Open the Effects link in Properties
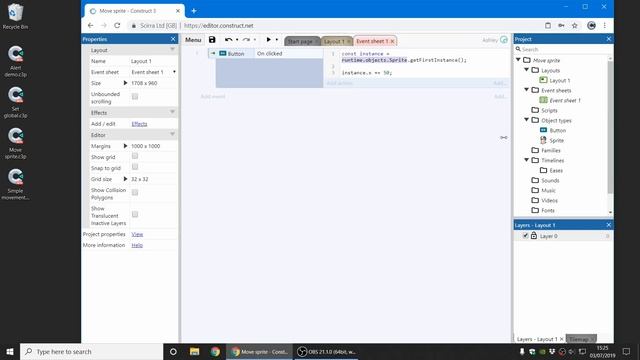 coord(139,124)
